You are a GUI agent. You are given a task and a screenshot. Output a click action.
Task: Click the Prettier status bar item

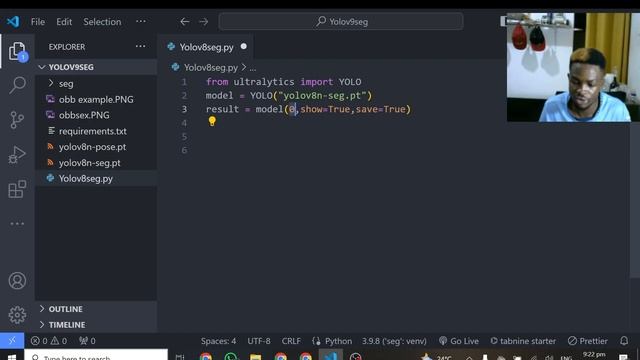pos(588,341)
